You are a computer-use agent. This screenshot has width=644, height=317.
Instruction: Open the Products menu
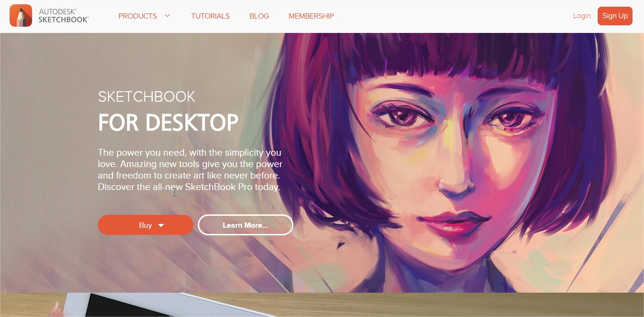coord(138,16)
